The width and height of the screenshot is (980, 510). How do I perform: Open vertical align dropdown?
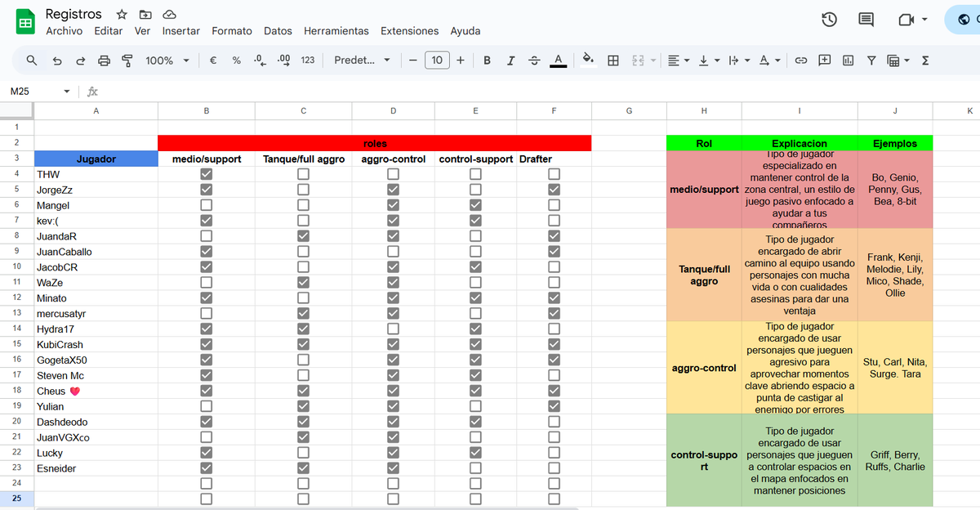pyautogui.click(x=708, y=60)
